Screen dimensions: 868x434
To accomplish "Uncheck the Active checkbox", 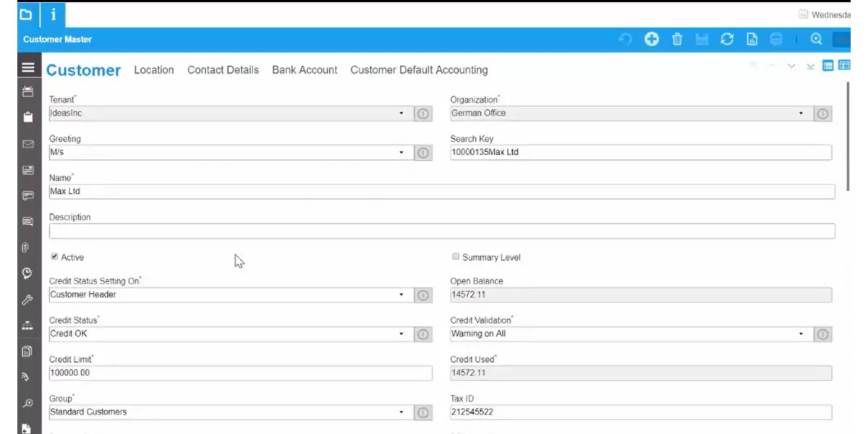I will coord(54,257).
